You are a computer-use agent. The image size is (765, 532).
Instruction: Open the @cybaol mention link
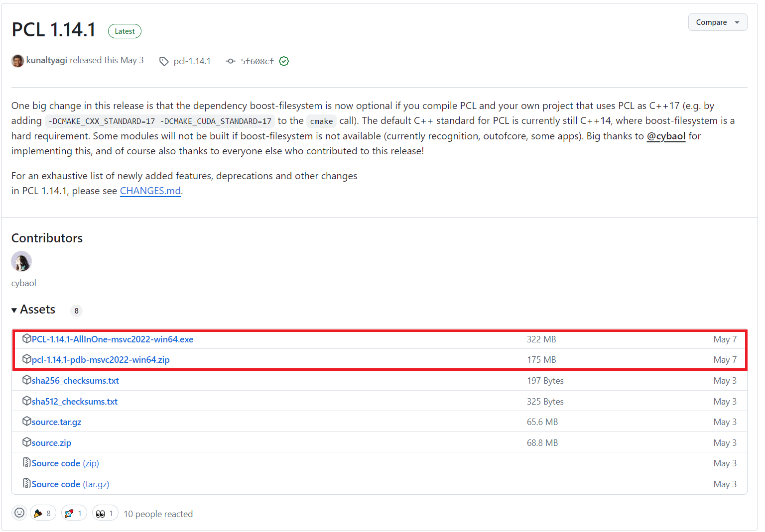(x=666, y=136)
